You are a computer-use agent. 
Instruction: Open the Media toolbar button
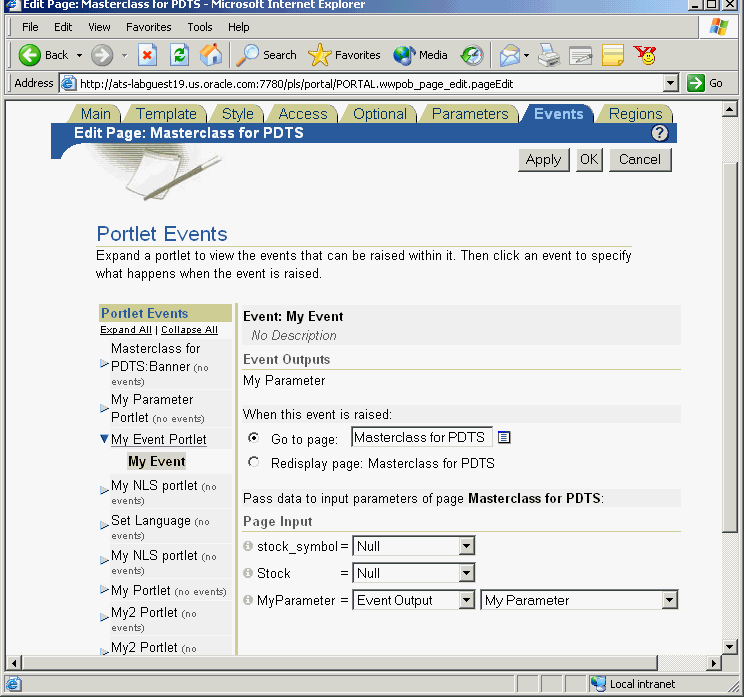(420, 56)
